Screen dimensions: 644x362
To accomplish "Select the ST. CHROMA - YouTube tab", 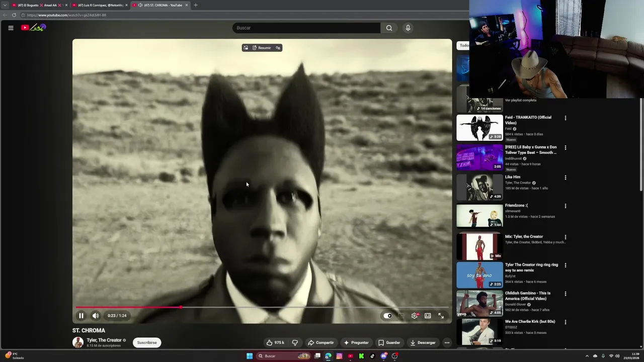I will [x=161, y=5].
